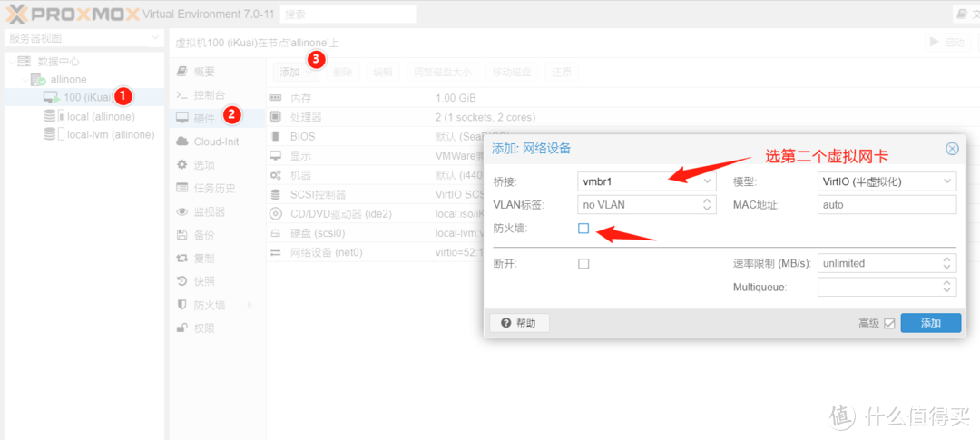Viewport: 980px width, 440px height.
Task: Open the Permissions (权限) tab
Action: 218,328
